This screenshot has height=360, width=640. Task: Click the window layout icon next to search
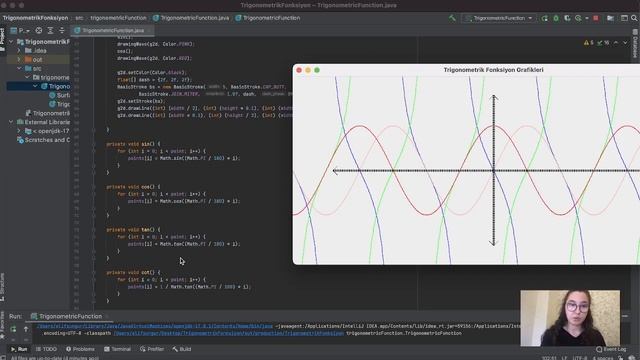coord(624,18)
